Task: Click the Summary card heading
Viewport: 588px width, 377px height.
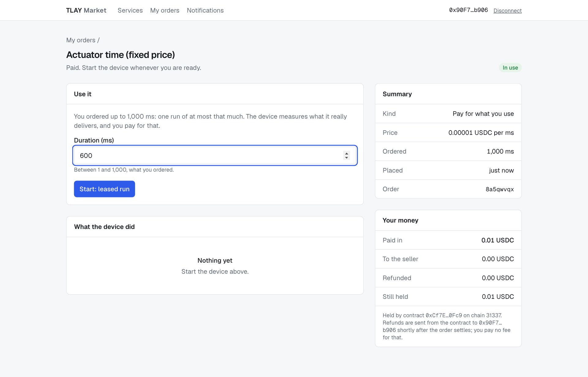Action: tap(397, 94)
